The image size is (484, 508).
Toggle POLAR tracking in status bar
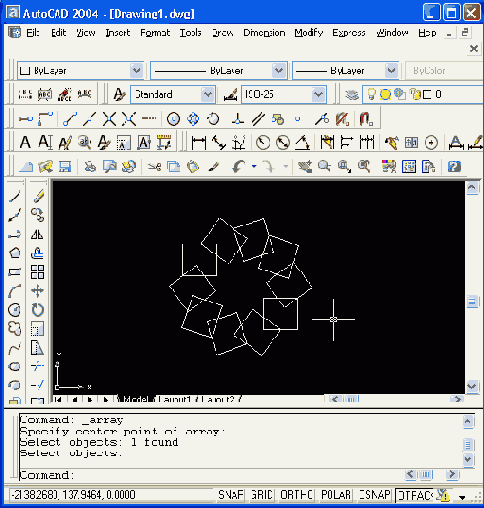click(x=335, y=495)
